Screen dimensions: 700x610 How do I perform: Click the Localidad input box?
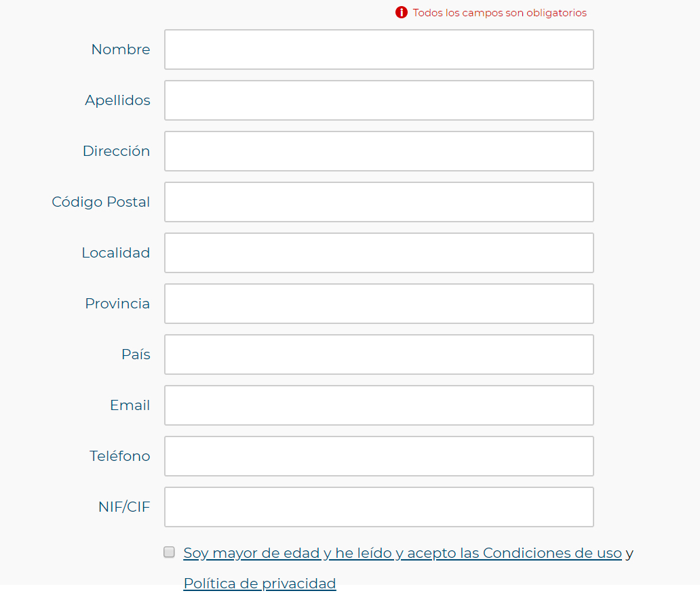point(379,253)
